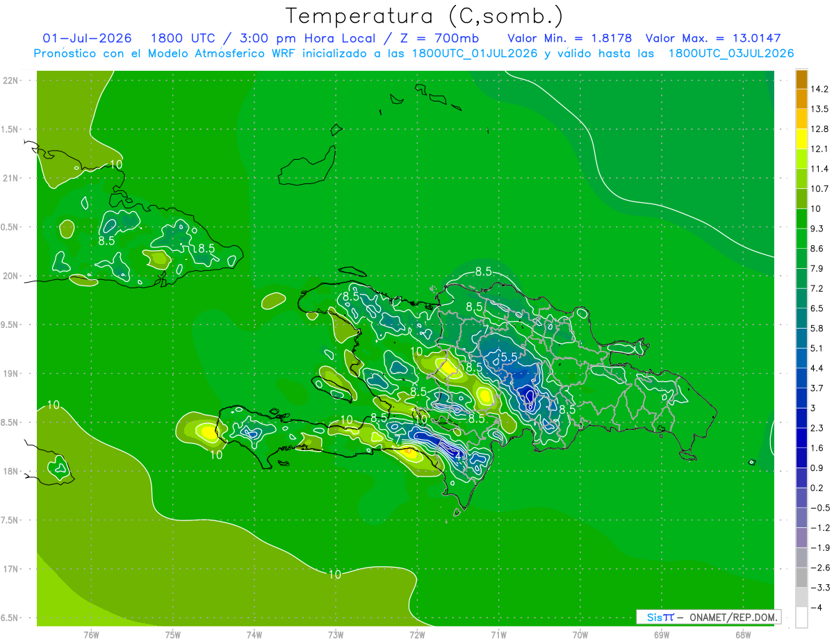
Task: Click the '14.2' value on the color legend
Action: (x=819, y=89)
